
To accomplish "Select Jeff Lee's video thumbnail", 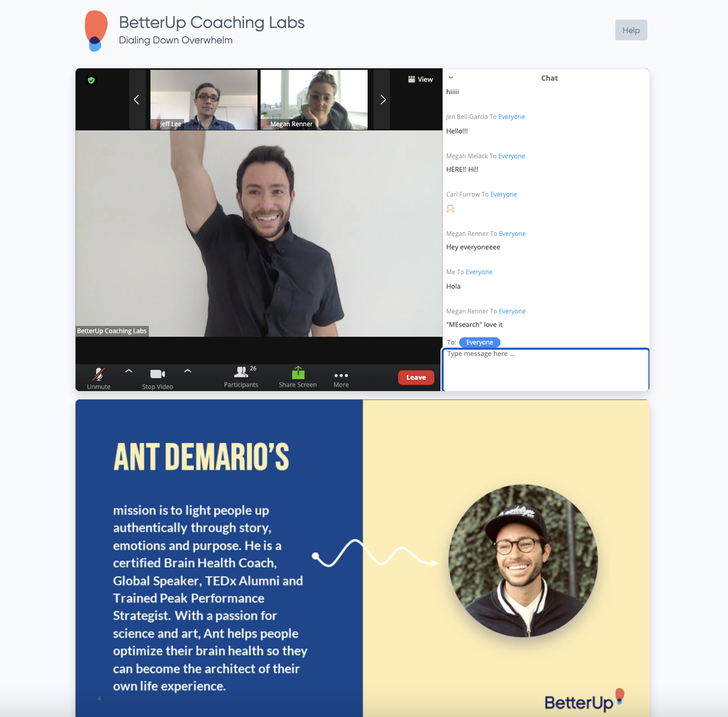I will point(204,99).
